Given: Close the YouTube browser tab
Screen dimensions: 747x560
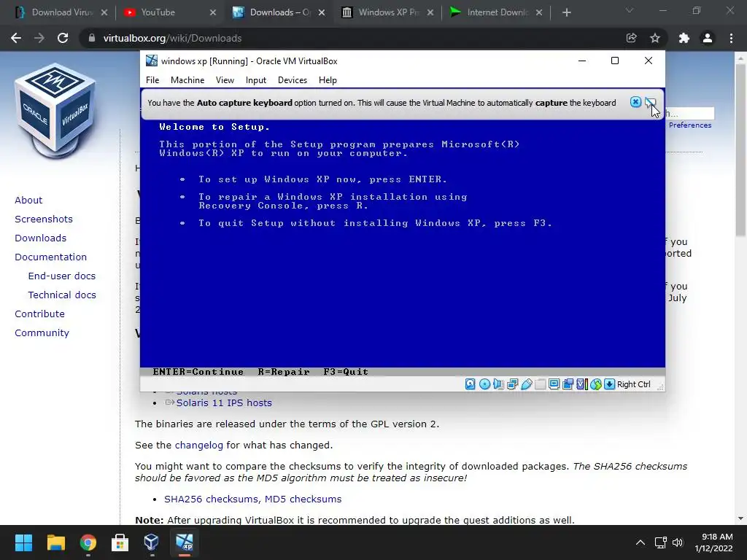Looking at the screenshot, I should click(213, 12).
